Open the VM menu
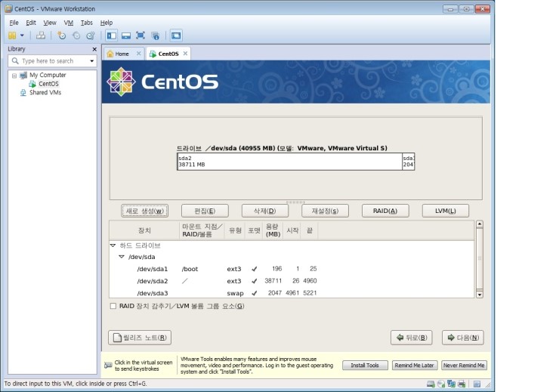The width and height of the screenshot is (559, 392). pos(69,23)
